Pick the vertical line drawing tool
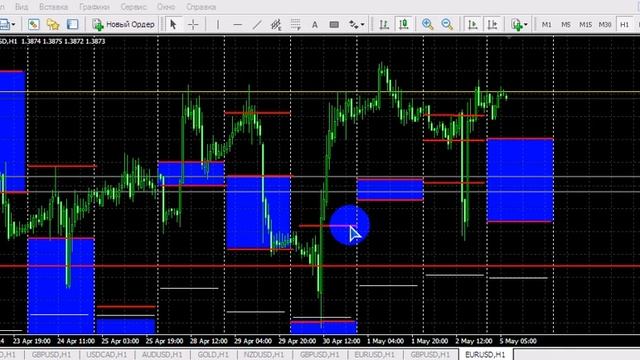Viewport: 640px width, 360px height. (x=218, y=24)
